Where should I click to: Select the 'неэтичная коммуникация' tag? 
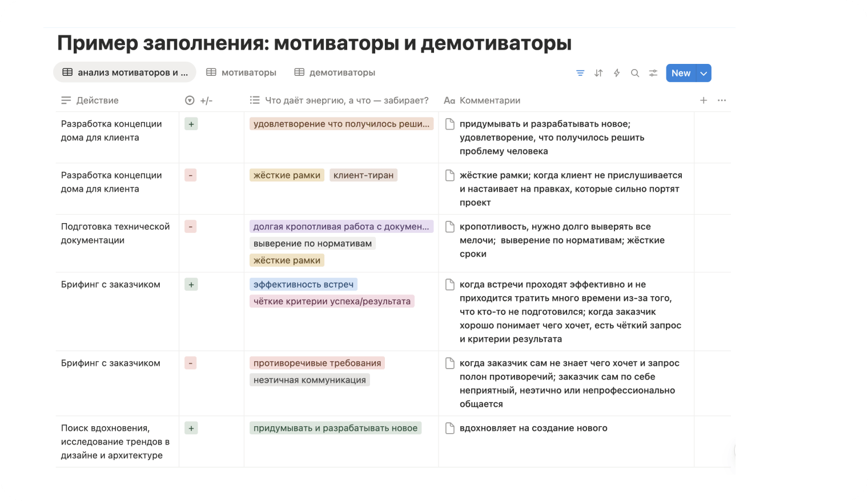pyautogui.click(x=310, y=380)
